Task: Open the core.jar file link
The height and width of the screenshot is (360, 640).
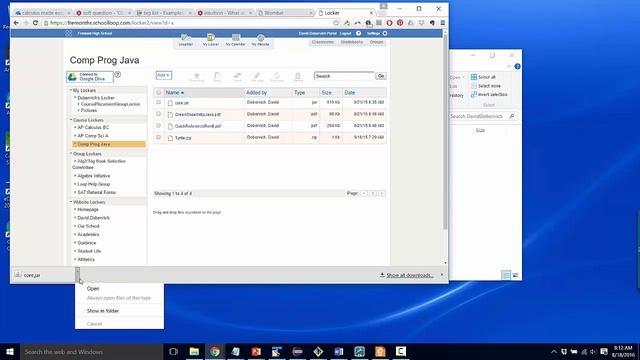Action: (x=182, y=103)
